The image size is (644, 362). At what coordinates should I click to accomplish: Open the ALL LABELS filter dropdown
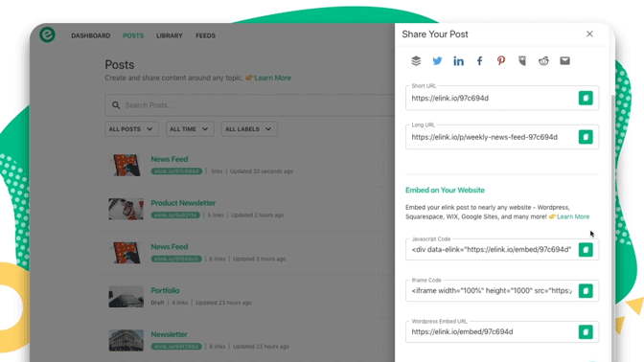[x=249, y=129]
